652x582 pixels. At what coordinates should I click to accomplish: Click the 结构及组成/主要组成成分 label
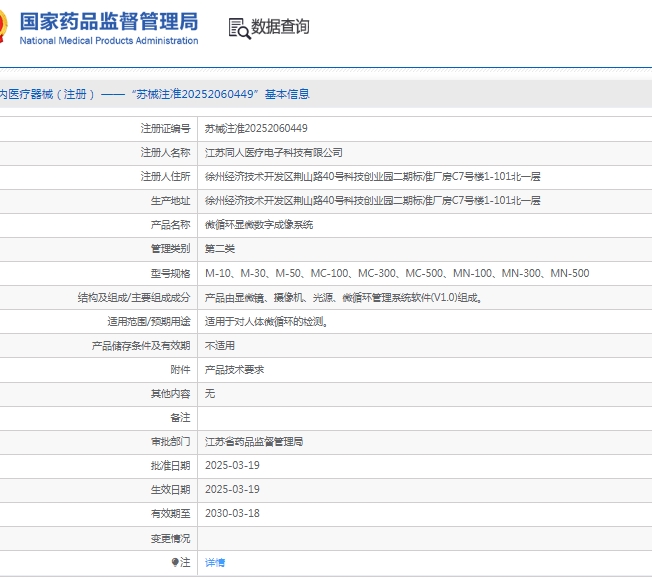pos(134,297)
